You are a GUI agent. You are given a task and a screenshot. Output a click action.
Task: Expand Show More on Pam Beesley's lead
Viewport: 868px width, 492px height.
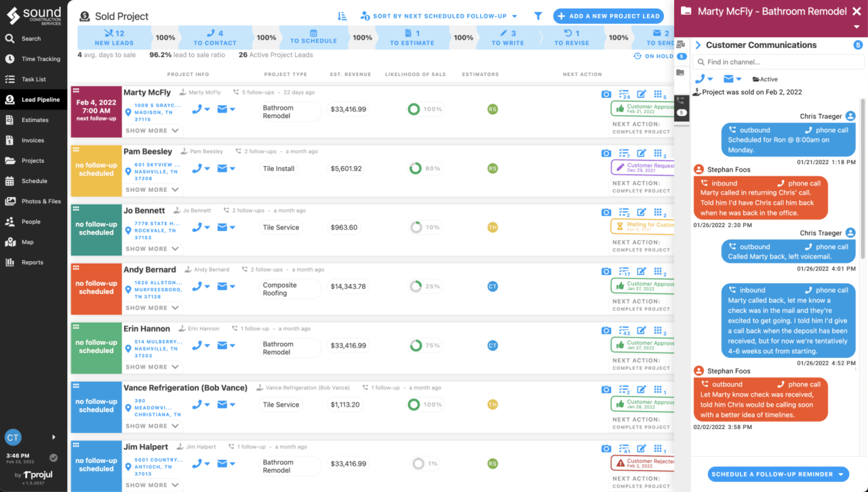tap(152, 190)
